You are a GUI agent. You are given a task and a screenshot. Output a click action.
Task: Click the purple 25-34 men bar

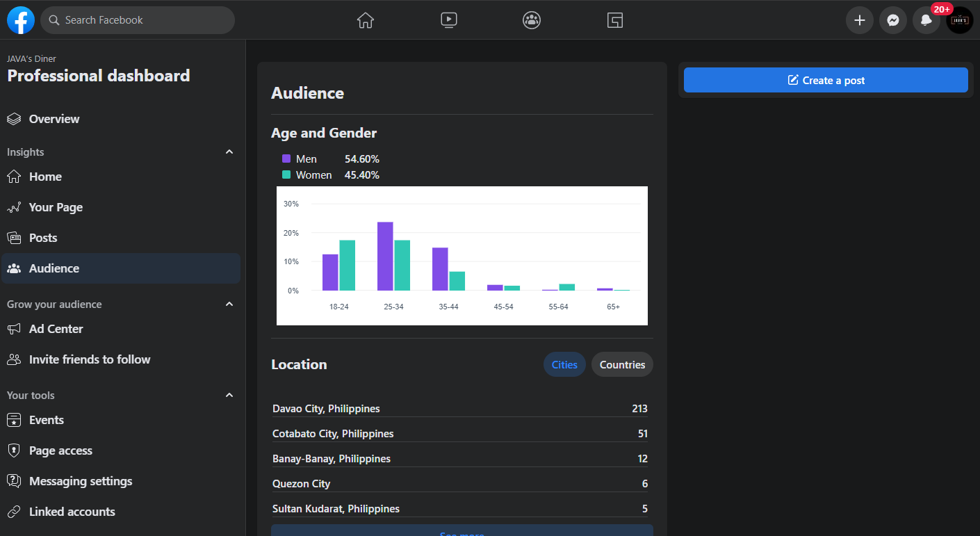385,257
